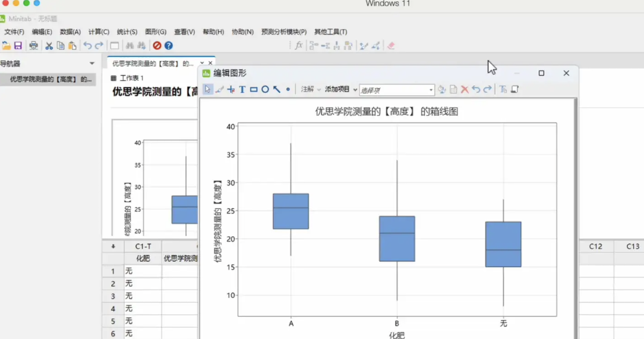644x339 pixels.
Task: Select the boxplot box for group 无
Action: pyautogui.click(x=503, y=244)
